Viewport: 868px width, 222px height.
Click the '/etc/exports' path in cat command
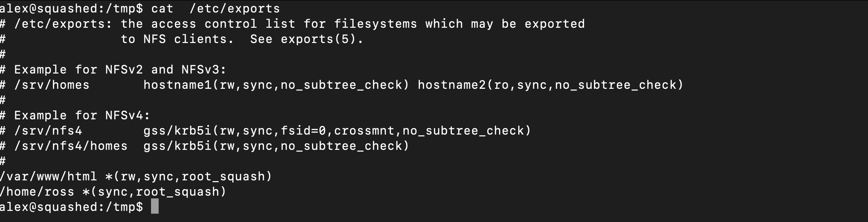click(235, 8)
